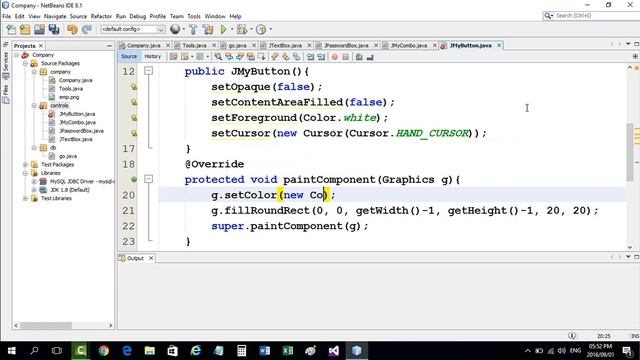Click the Open Project toolbar icon
This screenshot has height=360, width=640.
click(x=39, y=29)
